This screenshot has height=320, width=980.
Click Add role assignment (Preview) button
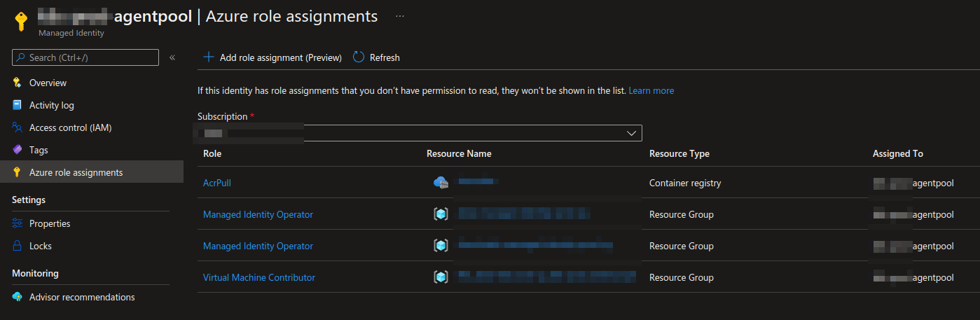[272, 57]
